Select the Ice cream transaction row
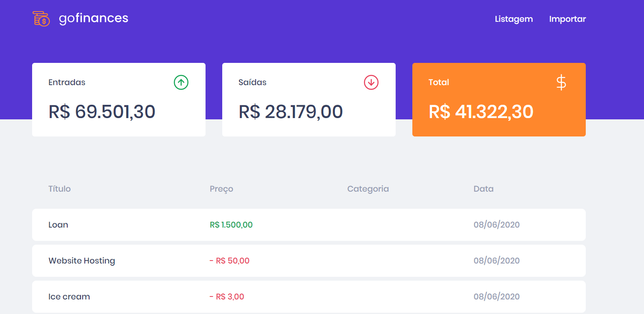This screenshot has width=644, height=314. click(x=309, y=296)
